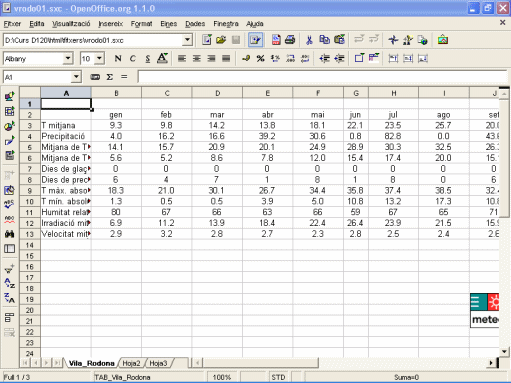
Task: Click the formula equals button
Action: tap(124, 77)
